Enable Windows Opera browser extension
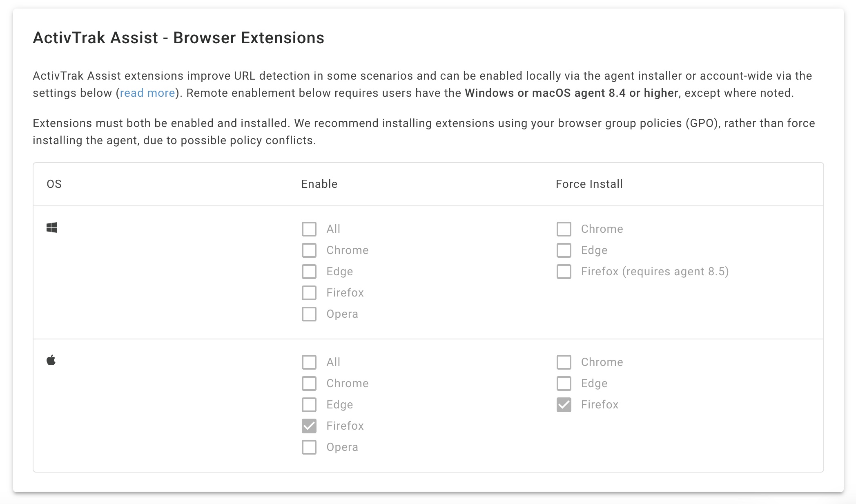This screenshot has width=856, height=504. click(x=310, y=314)
